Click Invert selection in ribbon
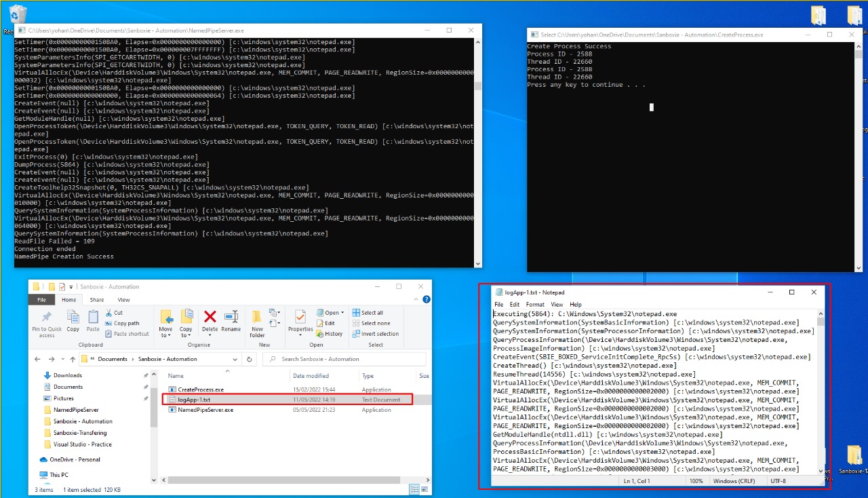Image resolution: width=868 pixels, height=498 pixels. [376, 334]
